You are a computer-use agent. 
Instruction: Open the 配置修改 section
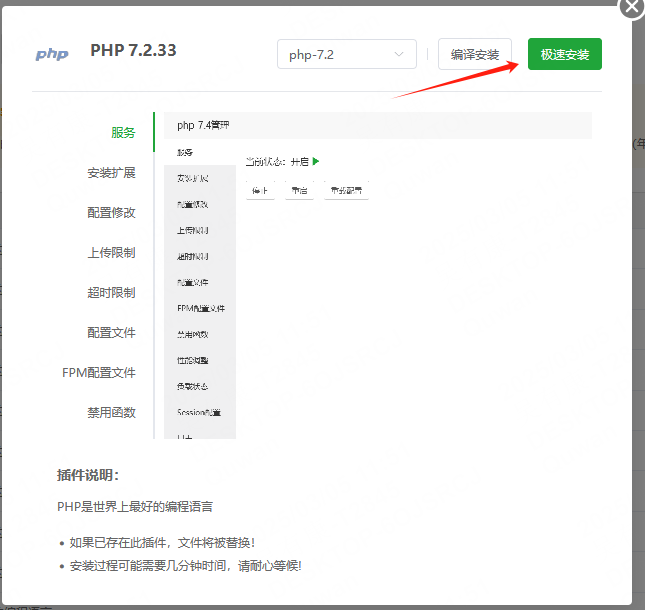[x=111, y=213]
